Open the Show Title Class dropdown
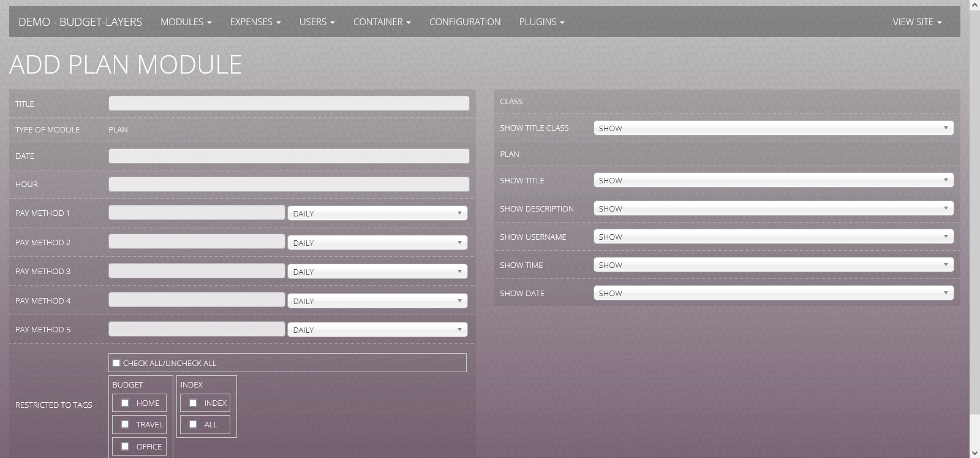980x458 pixels. tap(773, 128)
